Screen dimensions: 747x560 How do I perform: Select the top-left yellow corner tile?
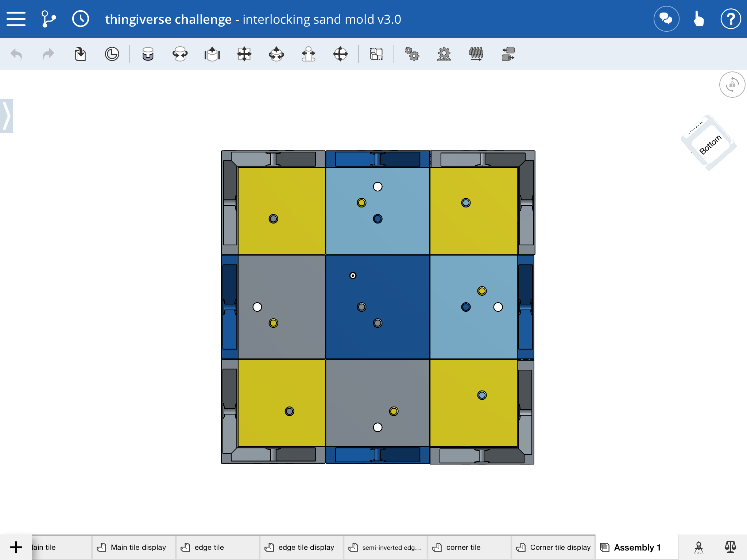(x=282, y=211)
